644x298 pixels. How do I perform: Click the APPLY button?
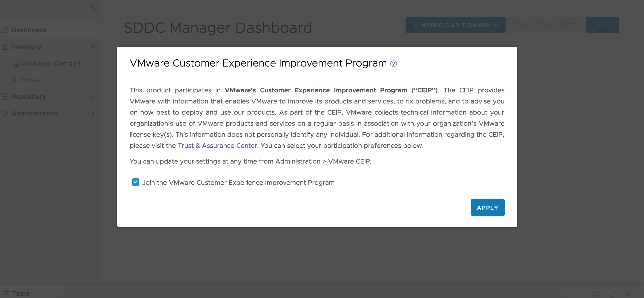tap(487, 207)
